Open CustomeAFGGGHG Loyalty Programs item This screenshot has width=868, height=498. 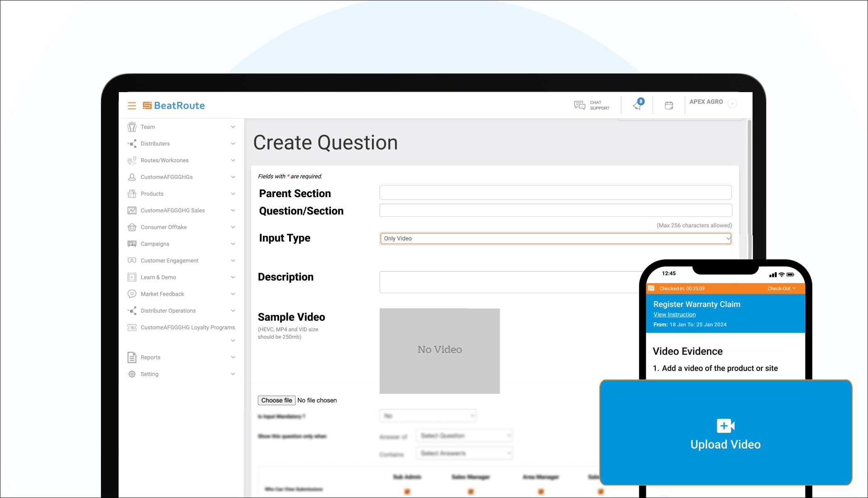point(188,327)
